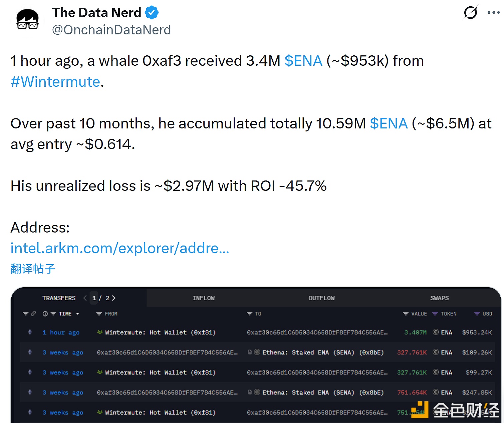
Task: Click the chain link icon in table header
Action: (33, 314)
